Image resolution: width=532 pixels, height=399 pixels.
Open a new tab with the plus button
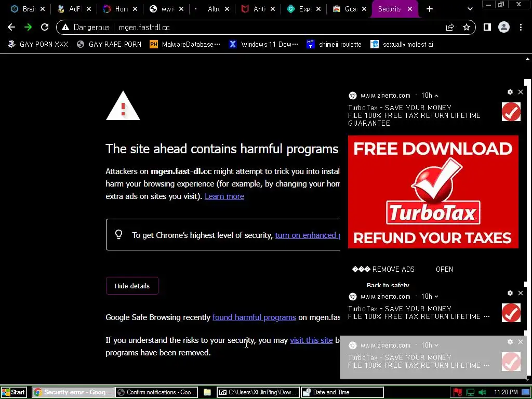(x=430, y=9)
